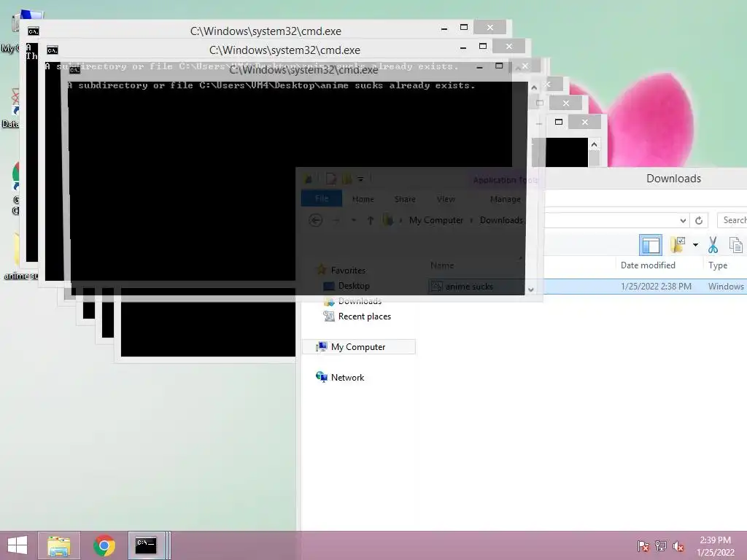The image size is (747, 560).
Task: Switch to the Manage ribbon tab
Action: point(505,199)
